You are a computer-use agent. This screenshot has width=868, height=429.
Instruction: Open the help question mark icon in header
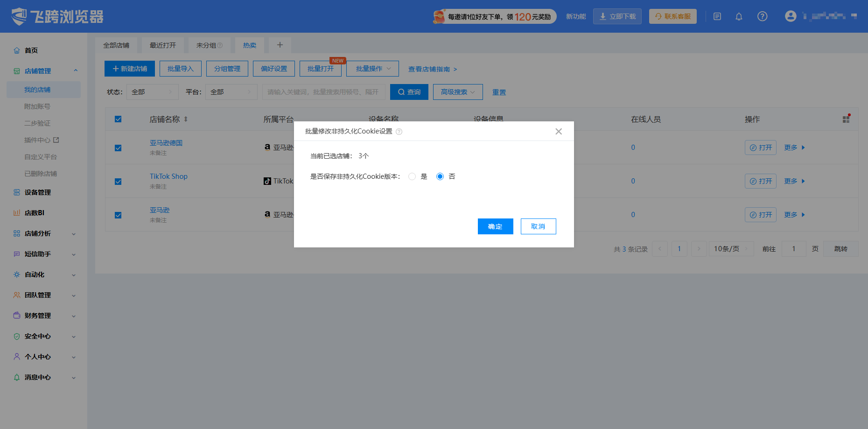(x=762, y=16)
